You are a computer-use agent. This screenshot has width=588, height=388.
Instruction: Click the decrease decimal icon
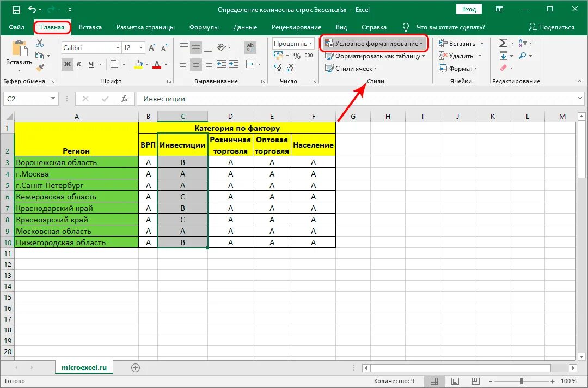[290, 68]
